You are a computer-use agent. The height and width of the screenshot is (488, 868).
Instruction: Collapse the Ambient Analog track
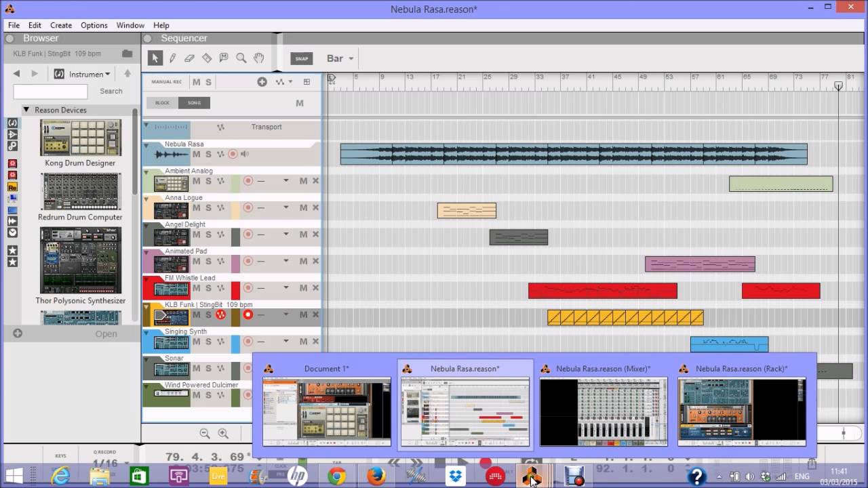147,171
